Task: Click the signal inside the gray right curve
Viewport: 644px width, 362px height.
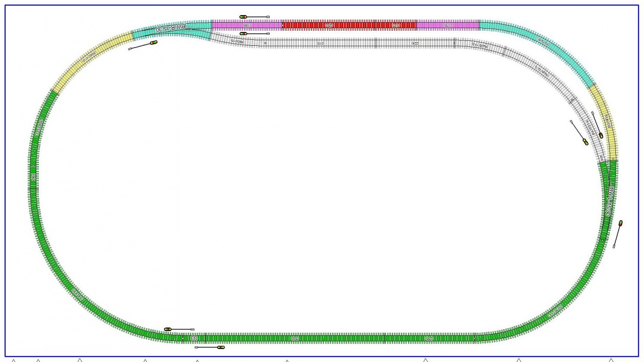Action: (585, 142)
